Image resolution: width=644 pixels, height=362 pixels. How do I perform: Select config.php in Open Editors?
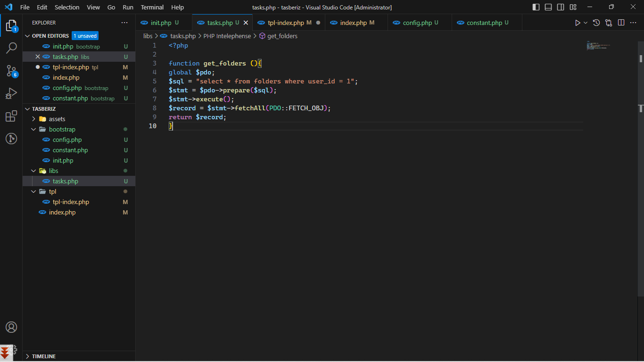pos(79,88)
